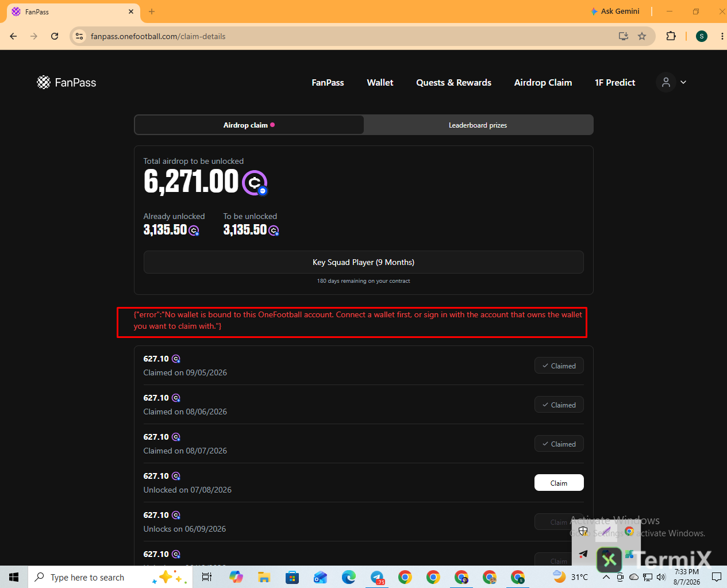
Task: Click Claimed button for 08/07/2026 row
Action: point(559,444)
